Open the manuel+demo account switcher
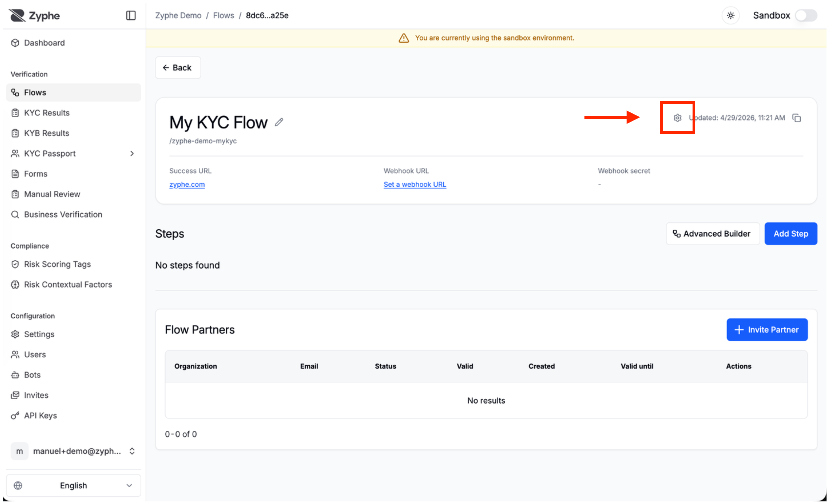This screenshot has height=504, width=829. point(73,451)
